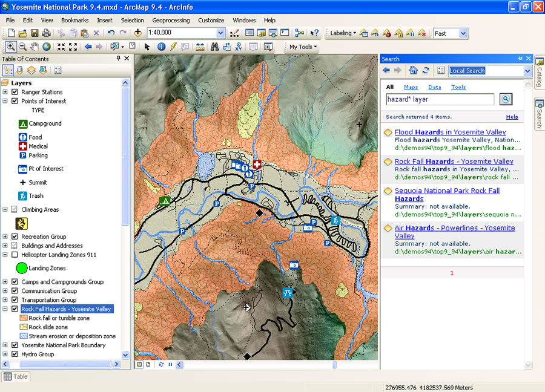Click the Help link in Search

coord(512,117)
